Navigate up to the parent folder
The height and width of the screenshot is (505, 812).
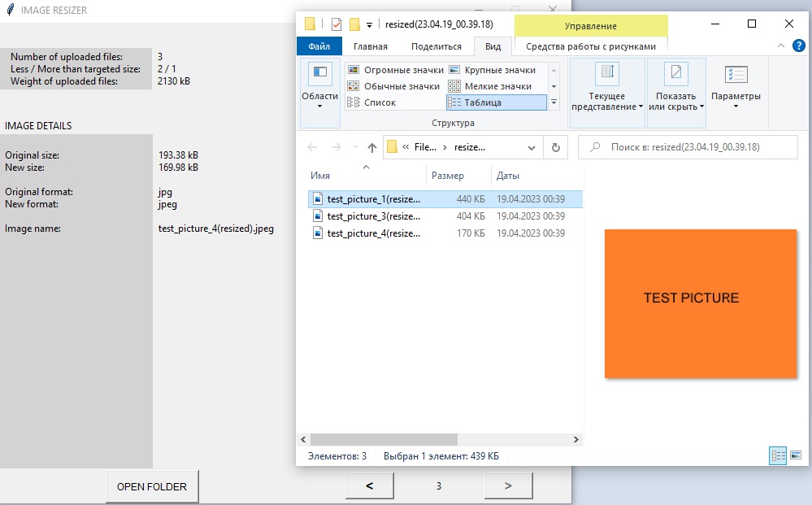[371, 147]
